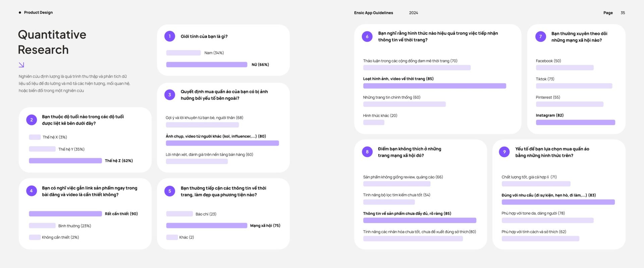Click the Quantitative Research title
Screen dimensions: 644x268
coord(52,42)
